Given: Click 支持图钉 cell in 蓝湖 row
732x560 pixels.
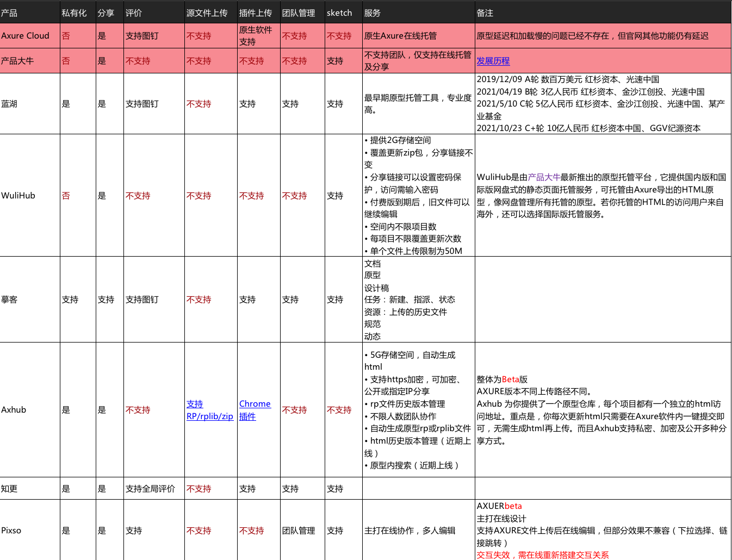Looking at the screenshot, I should (x=154, y=104).
